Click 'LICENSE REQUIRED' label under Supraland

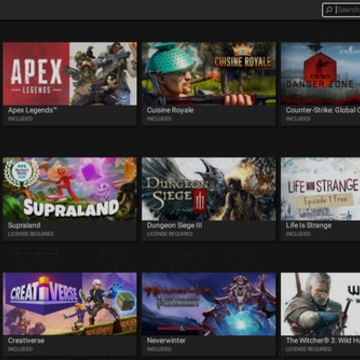tap(31, 234)
